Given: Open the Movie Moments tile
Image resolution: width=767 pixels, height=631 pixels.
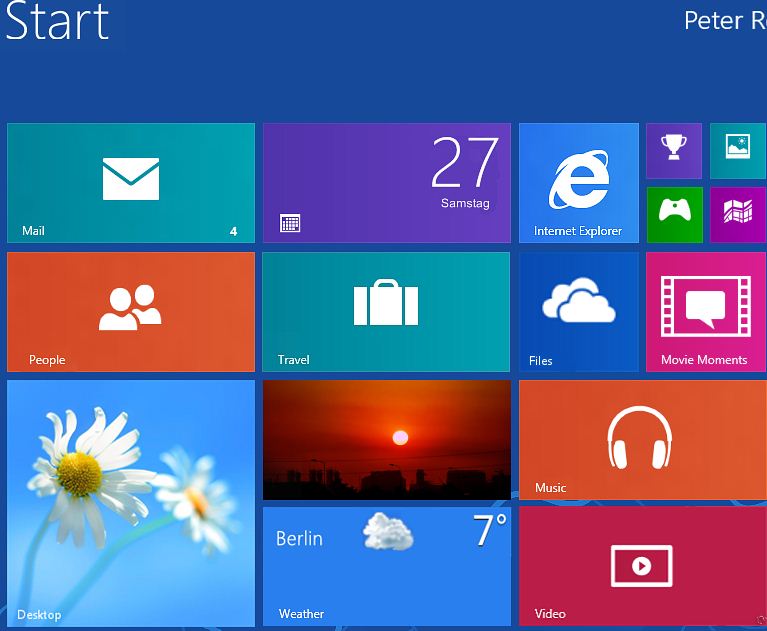Looking at the screenshot, I should click(706, 312).
